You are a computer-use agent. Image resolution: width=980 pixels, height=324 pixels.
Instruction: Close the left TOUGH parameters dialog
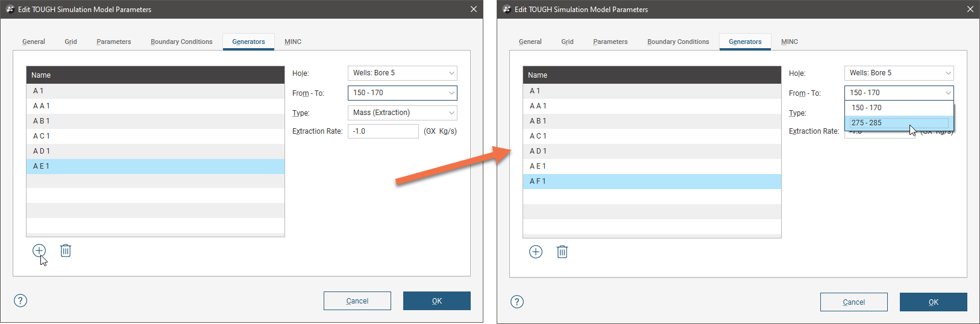[x=474, y=9]
